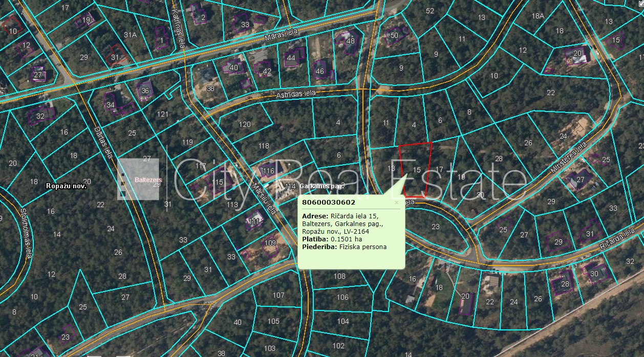Close the parcel info popup

tap(396, 203)
